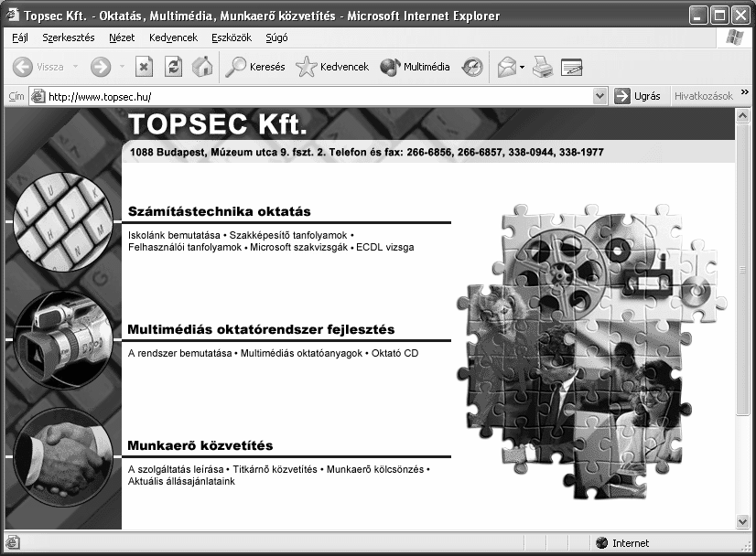Click the Vissza back arrow icon
This screenshot has width=756, height=556.
pos(23,67)
